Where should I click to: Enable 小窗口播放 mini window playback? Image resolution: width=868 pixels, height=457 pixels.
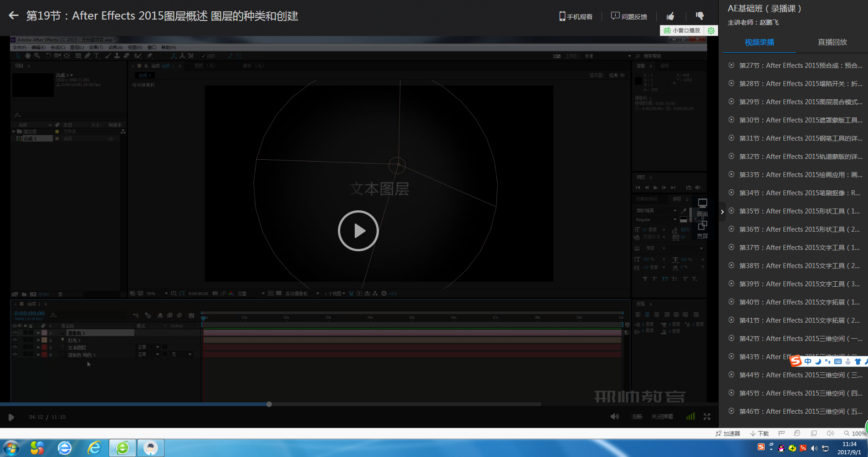coord(682,30)
